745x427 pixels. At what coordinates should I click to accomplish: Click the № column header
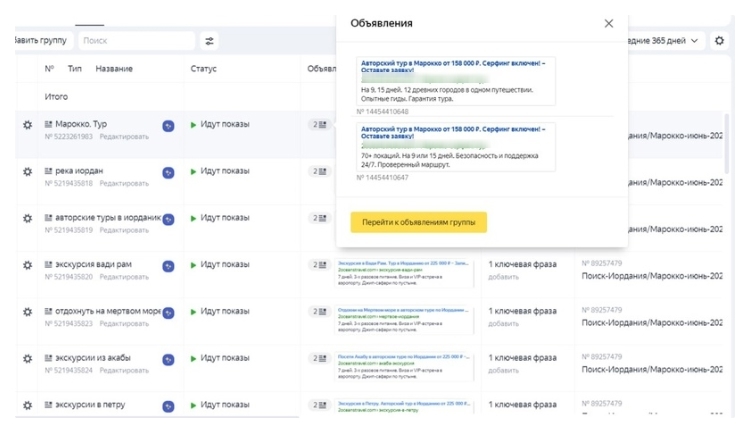pyautogui.click(x=49, y=69)
